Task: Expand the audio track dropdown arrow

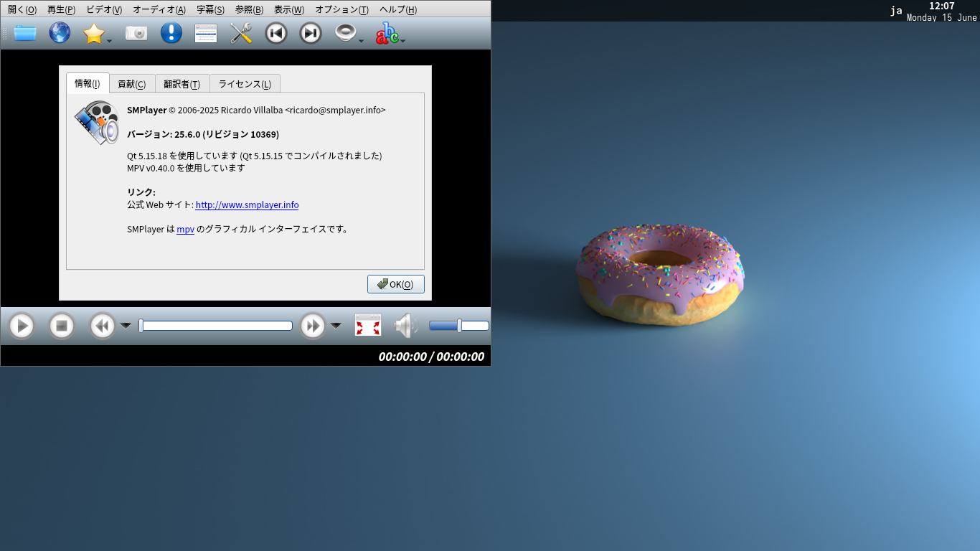Action: 361,41
